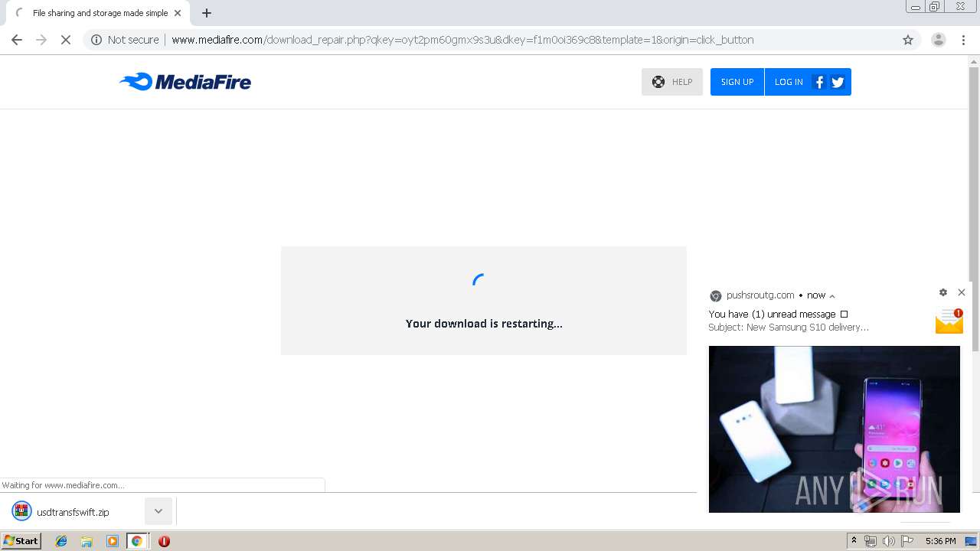Click the network tray icon

(x=871, y=541)
